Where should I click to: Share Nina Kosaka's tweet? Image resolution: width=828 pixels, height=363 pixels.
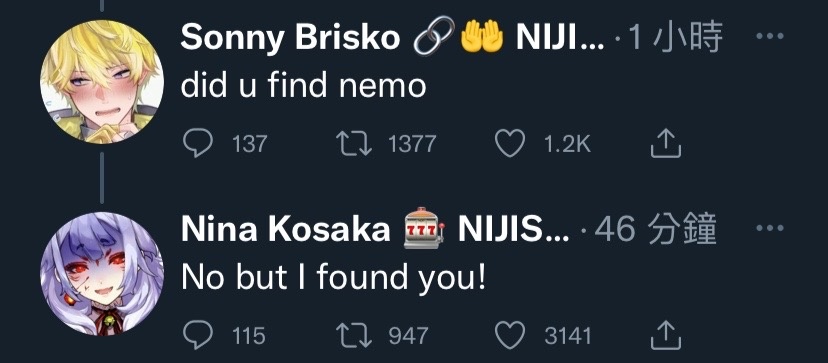tap(665, 336)
